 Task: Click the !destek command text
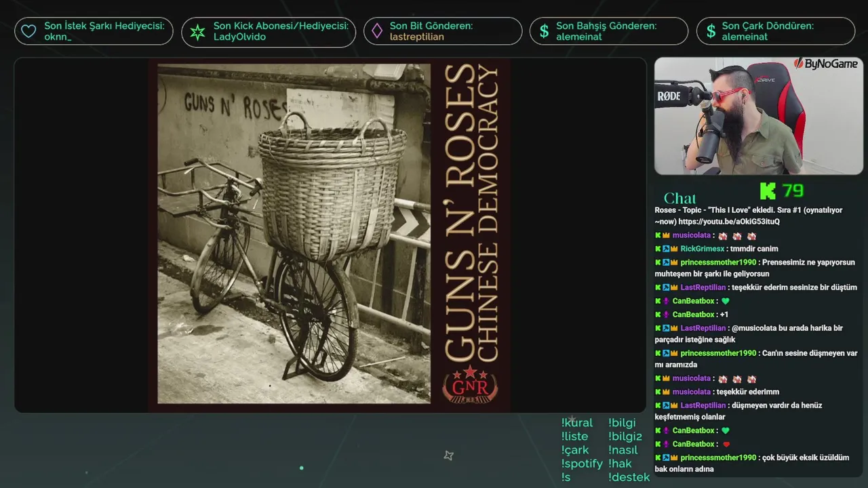point(629,477)
